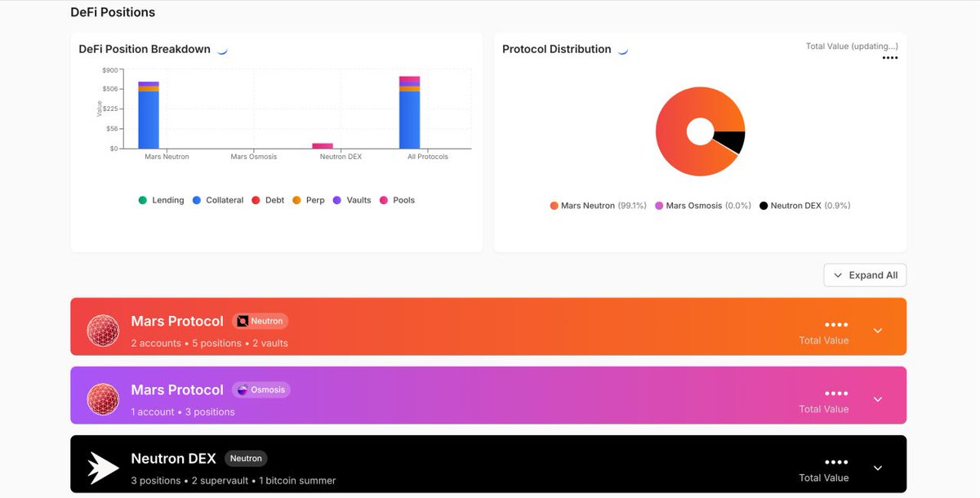Toggle the Lending legend item
Image resolution: width=980 pixels, height=498 pixels.
pyautogui.click(x=161, y=200)
